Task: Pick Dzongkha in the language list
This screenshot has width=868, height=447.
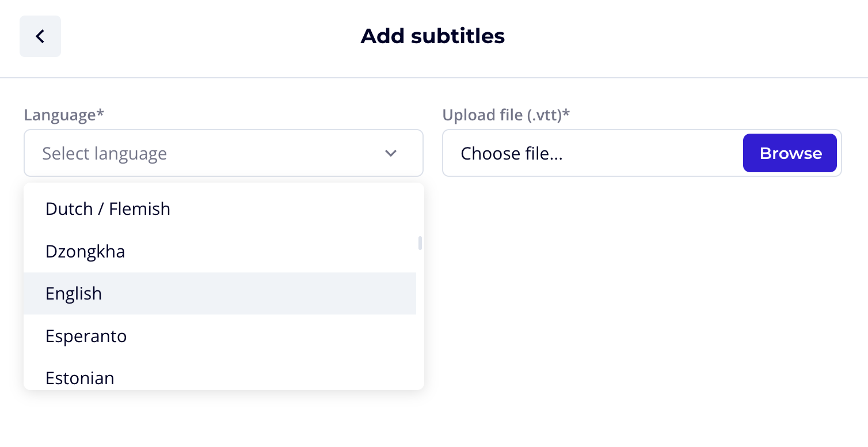Action: (85, 251)
